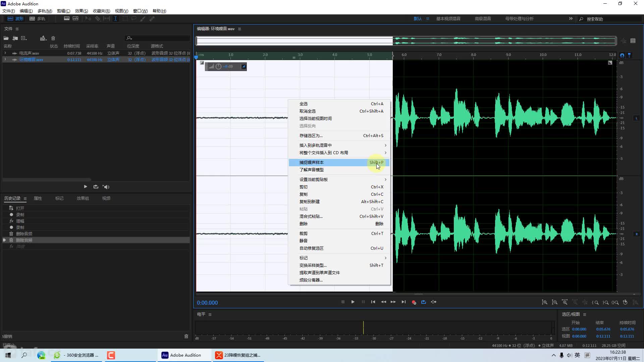Move playhead to previous marker

373,302
